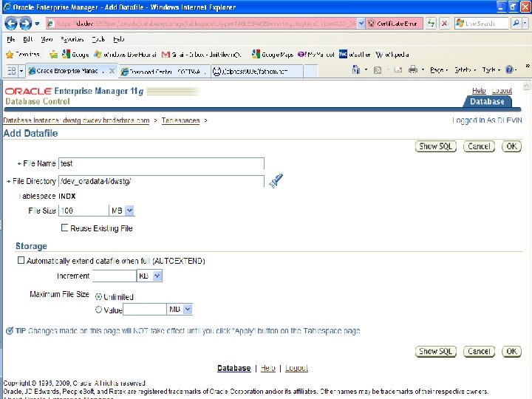Open the Yahoo Mail favorite
532x399 pixels.
pos(316,54)
